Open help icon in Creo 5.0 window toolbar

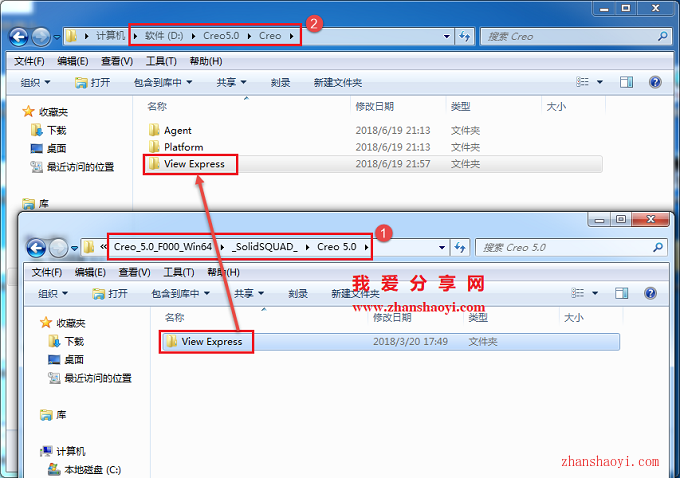[x=650, y=293]
